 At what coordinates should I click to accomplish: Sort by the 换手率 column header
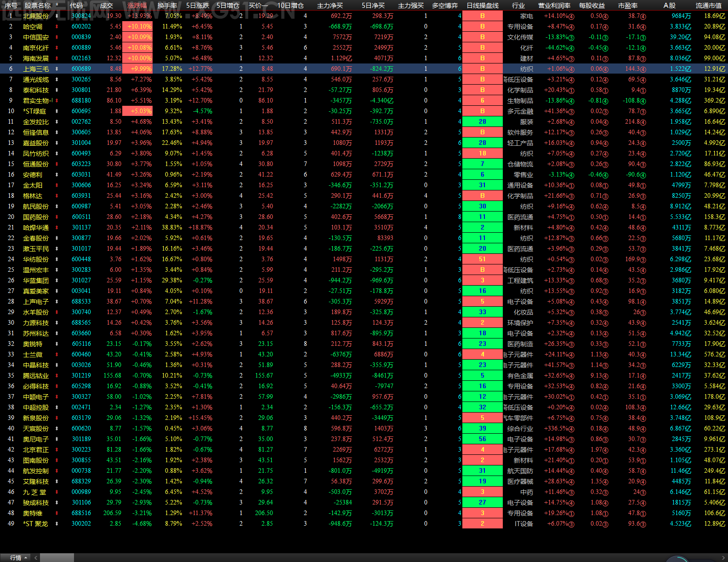coord(167,6)
